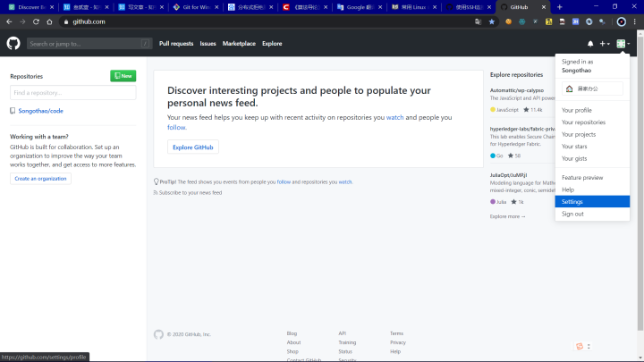644x362 pixels.
Task: Click the GitHub Octocat logo in the header
Action: pyautogui.click(x=13, y=44)
